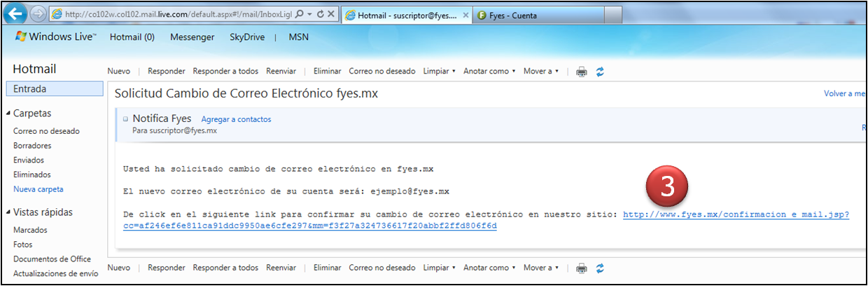Click Correo no deseado in bottom toolbar
The width and height of the screenshot is (868, 286).
click(x=381, y=267)
